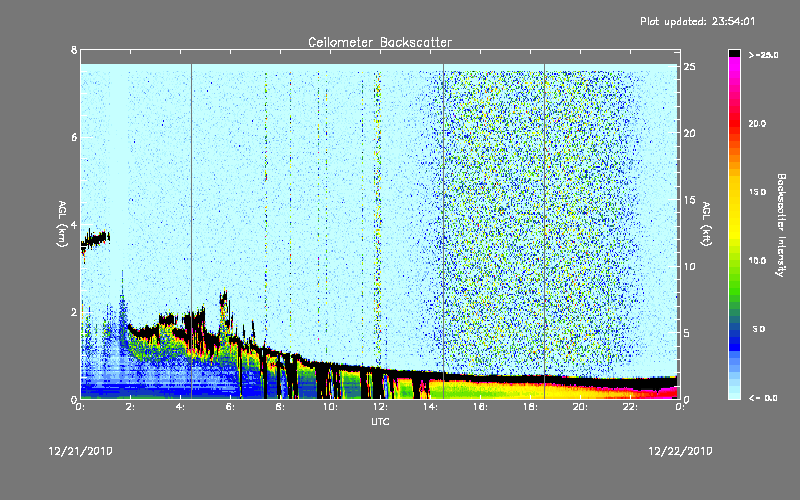
Task: Click the "18:" hour tick on time axis
Action: tap(531, 407)
